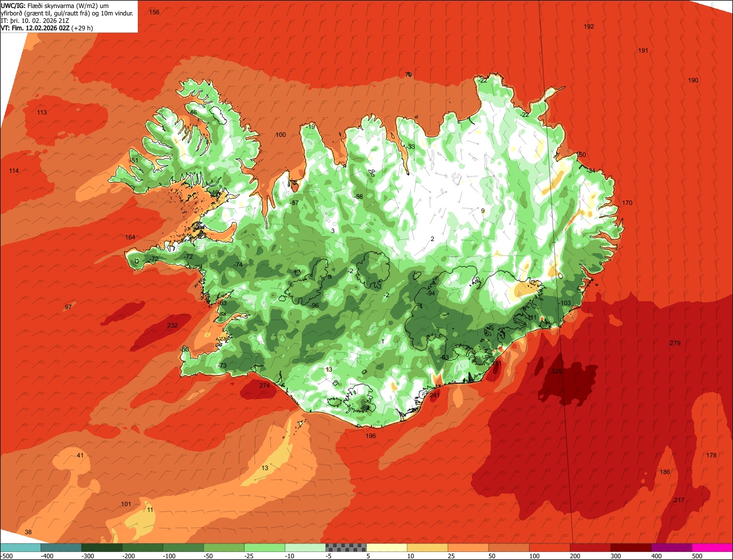This screenshot has width=733, height=560.
Task: Click the 38 value on the map
Action: tap(28, 532)
